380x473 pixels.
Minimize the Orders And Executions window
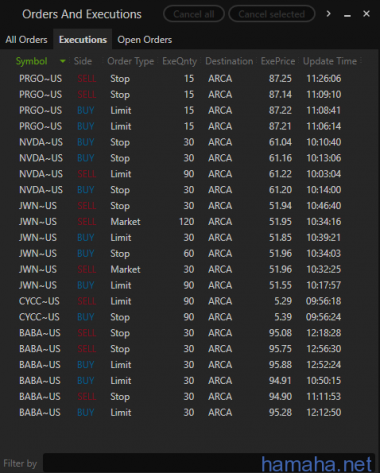[x=347, y=14]
